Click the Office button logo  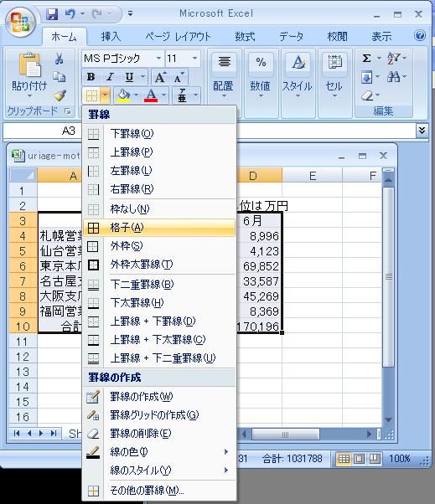20,22
